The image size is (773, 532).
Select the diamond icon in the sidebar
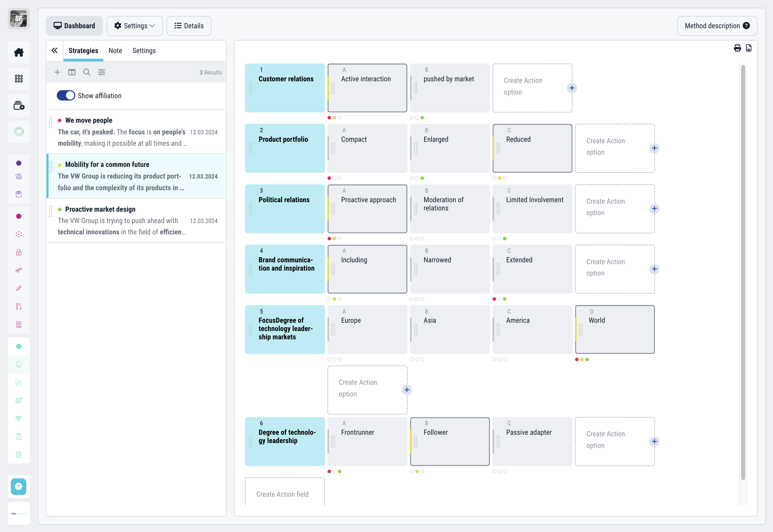pos(19,418)
